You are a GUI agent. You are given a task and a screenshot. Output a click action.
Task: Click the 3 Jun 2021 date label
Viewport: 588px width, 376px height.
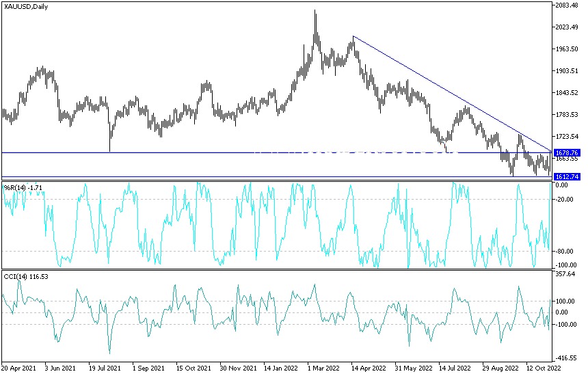(x=60, y=368)
